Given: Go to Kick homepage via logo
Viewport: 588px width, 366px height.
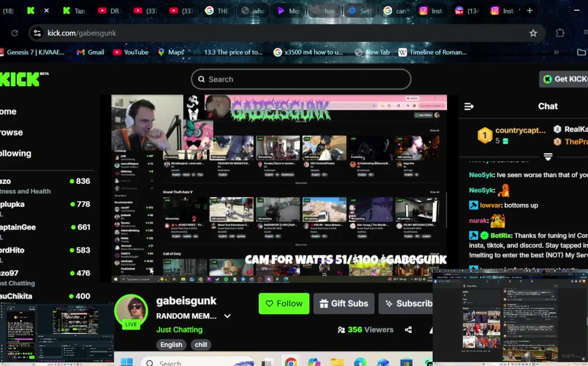Looking at the screenshot, I should click(23, 79).
